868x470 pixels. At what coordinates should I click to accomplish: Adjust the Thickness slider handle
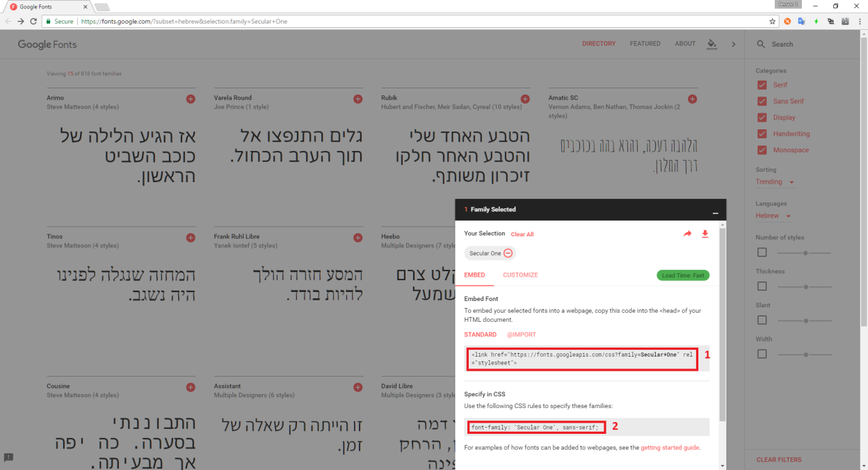tap(806, 286)
